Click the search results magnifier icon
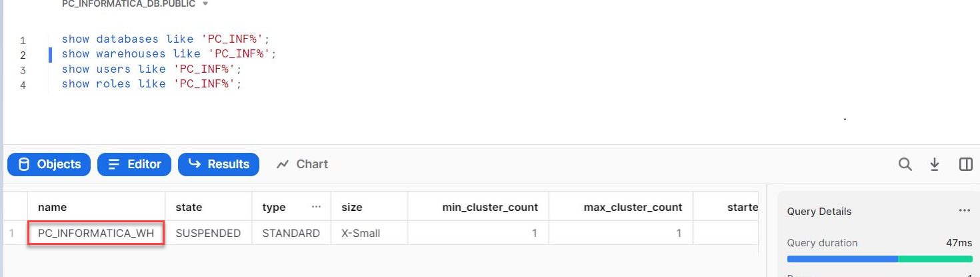The width and height of the screenshot is (980, 277). click(905, 164)
